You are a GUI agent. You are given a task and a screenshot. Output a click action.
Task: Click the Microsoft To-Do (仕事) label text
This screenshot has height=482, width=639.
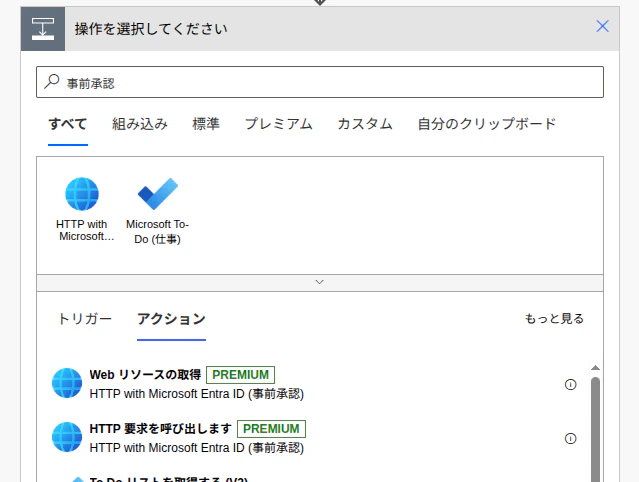(158, 231)
